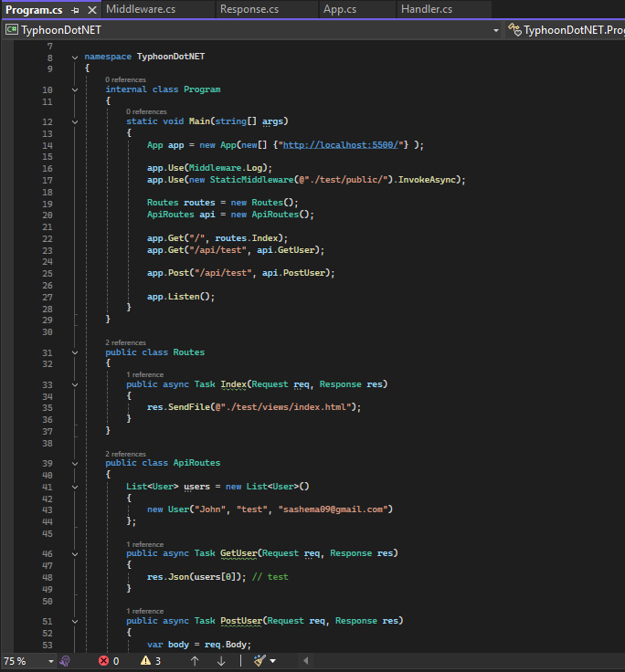Collapse the users list initializer block
The width and height of the screenshot is (625, 672).
75,488
